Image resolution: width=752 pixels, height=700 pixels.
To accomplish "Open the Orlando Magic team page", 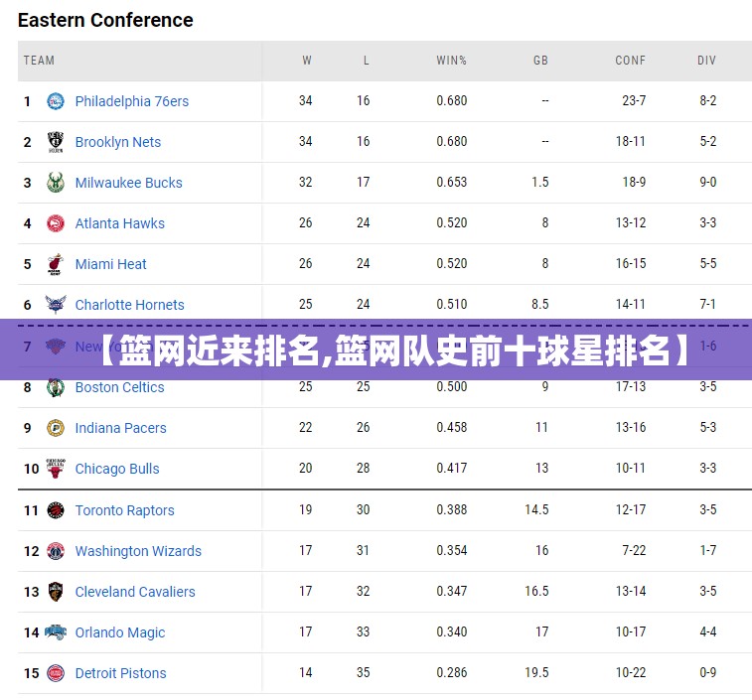I will [x=120, y=632].
